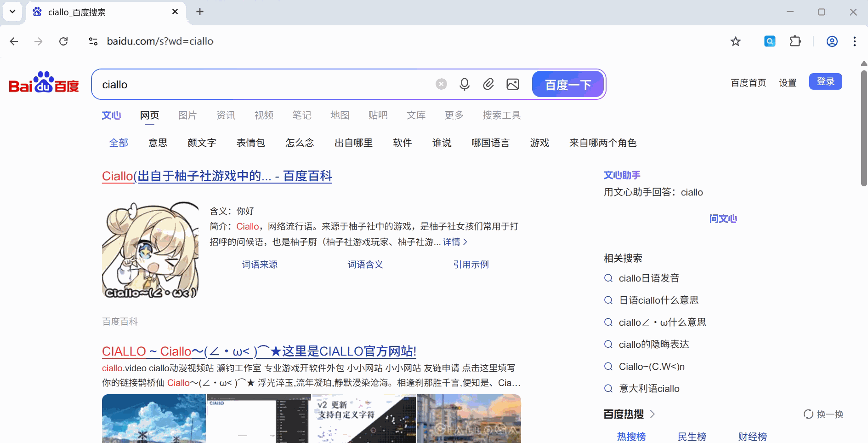
Task: Expand 百度热搜 with the arrow
Action: pyautogui.click(x=653, y=414)
